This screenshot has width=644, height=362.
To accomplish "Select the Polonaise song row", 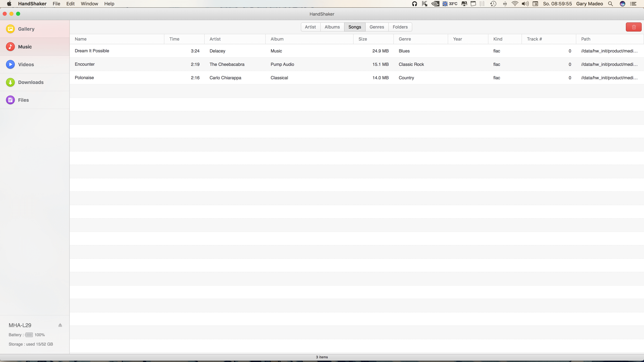I will 84,77.
